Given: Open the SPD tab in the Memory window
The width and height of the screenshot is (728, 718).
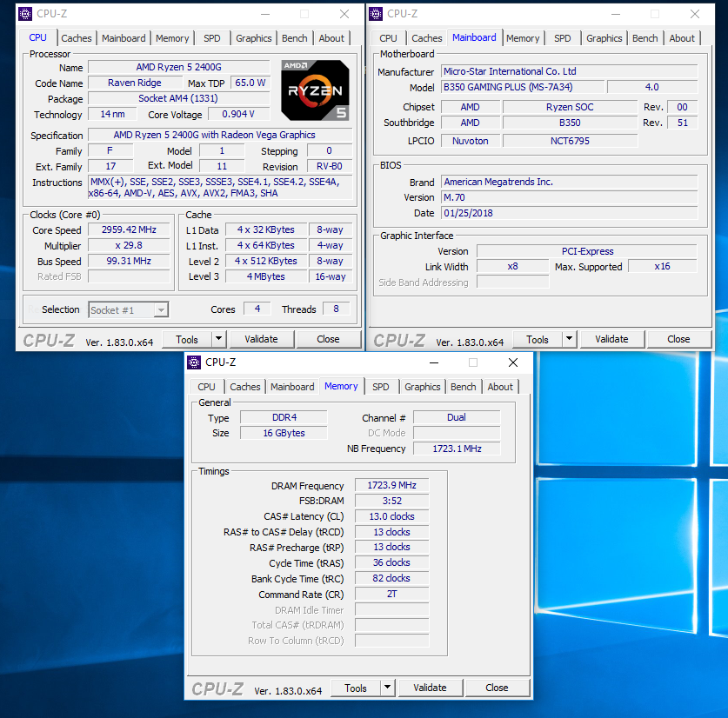Looking at the screenshot, I should coord(381,387).
